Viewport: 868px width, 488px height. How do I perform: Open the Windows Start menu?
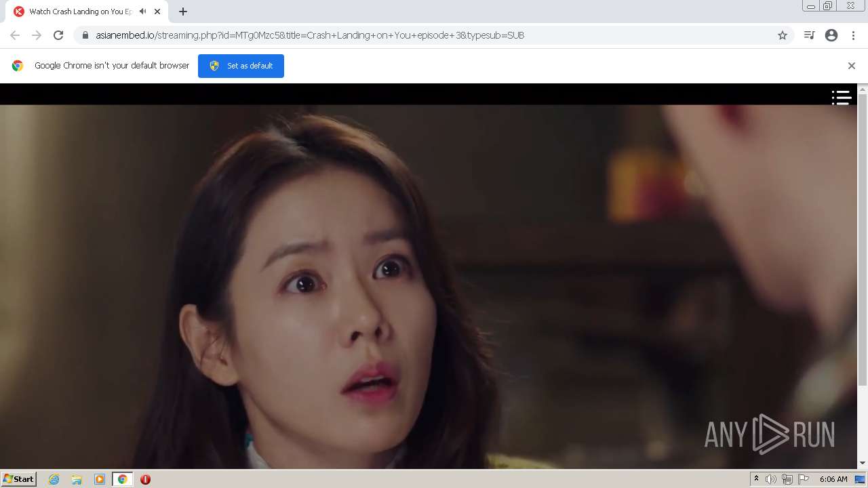coord(19,479)
